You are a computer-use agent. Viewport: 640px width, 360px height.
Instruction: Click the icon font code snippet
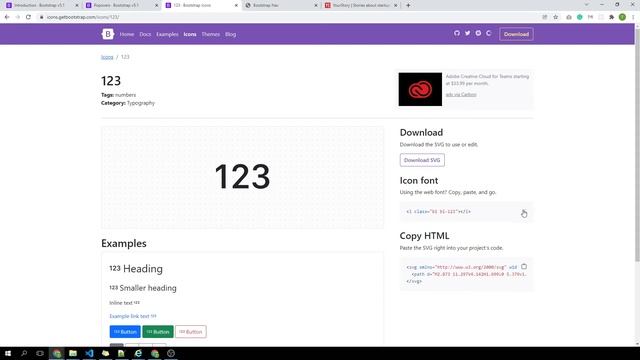438,211
